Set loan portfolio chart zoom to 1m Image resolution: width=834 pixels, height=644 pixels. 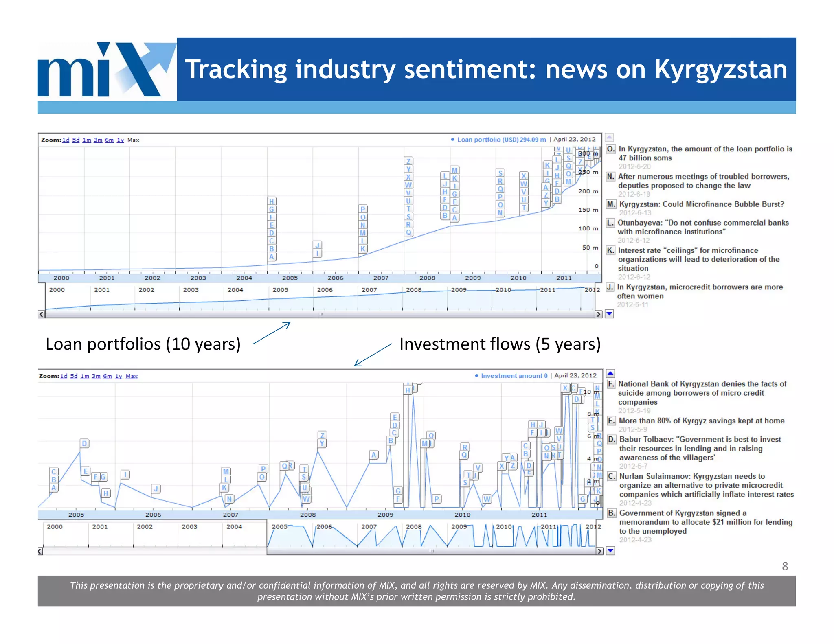[87, 140]
